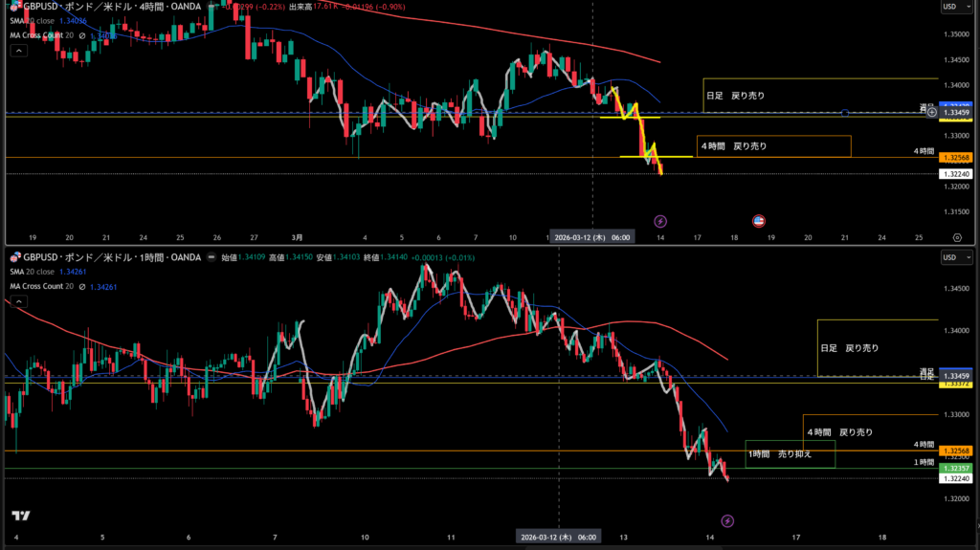The height and width of the screenshot is (550, 980).
Task: Click the lightning event icon in the upper chart
Action: pos(659,221)
